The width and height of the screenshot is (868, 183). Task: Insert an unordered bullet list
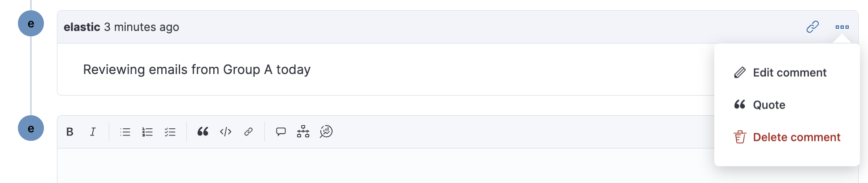125,132
